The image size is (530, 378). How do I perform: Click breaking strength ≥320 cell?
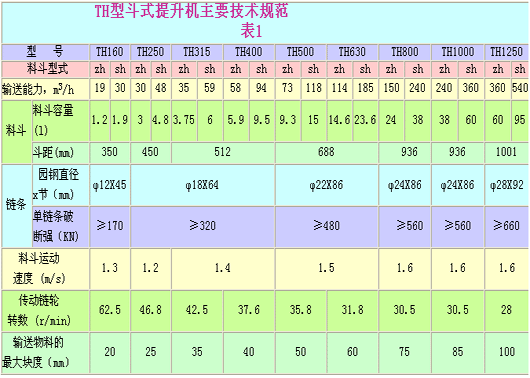coord(202,226)
